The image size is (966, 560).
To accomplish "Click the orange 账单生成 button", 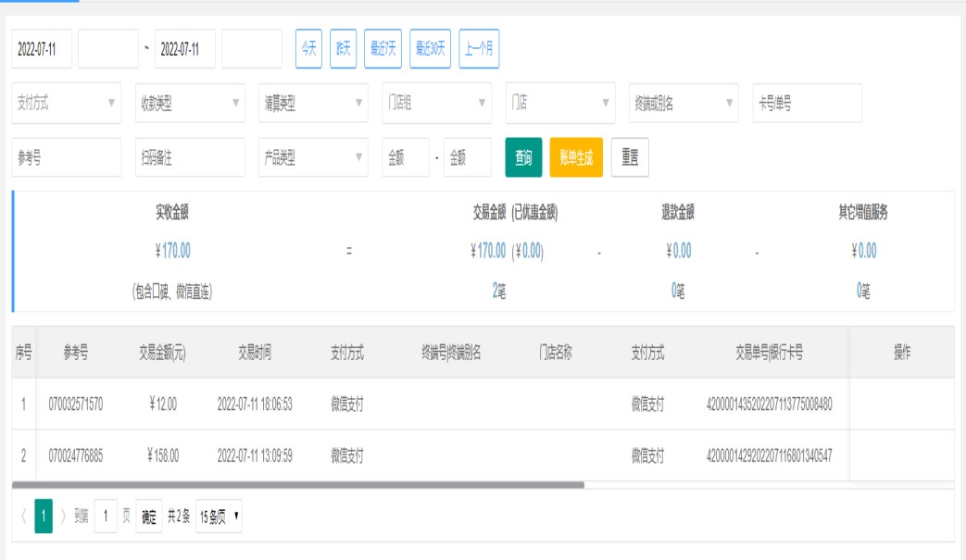I will (x=576, y=158).
